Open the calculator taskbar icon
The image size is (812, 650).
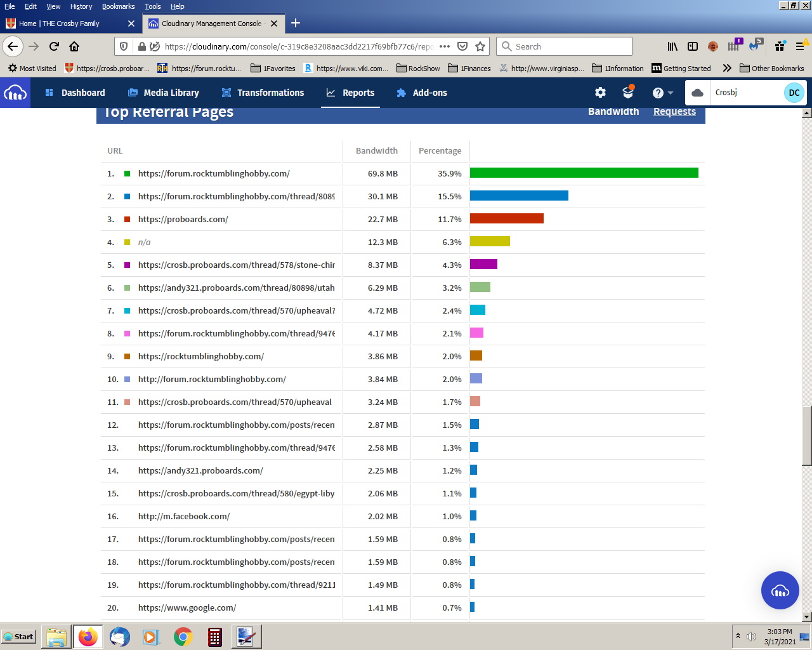pyautogui.click(x=215, y=637)
